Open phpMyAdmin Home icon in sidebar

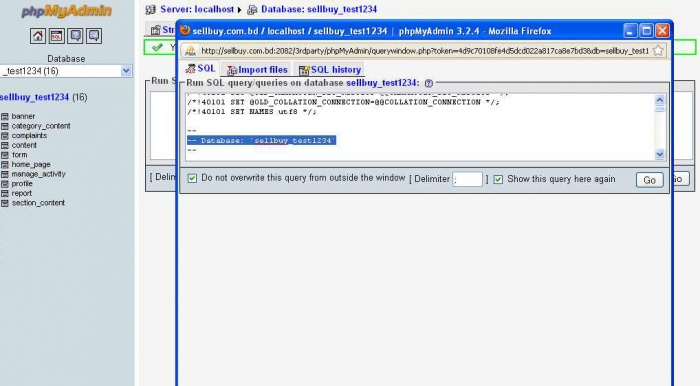(x=38, y=36)
